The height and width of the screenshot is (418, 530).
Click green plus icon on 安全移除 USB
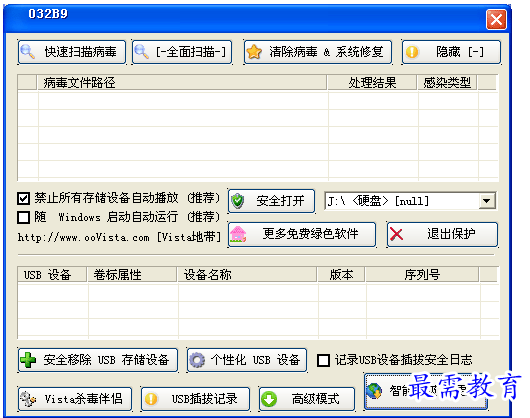pos(28,360)
